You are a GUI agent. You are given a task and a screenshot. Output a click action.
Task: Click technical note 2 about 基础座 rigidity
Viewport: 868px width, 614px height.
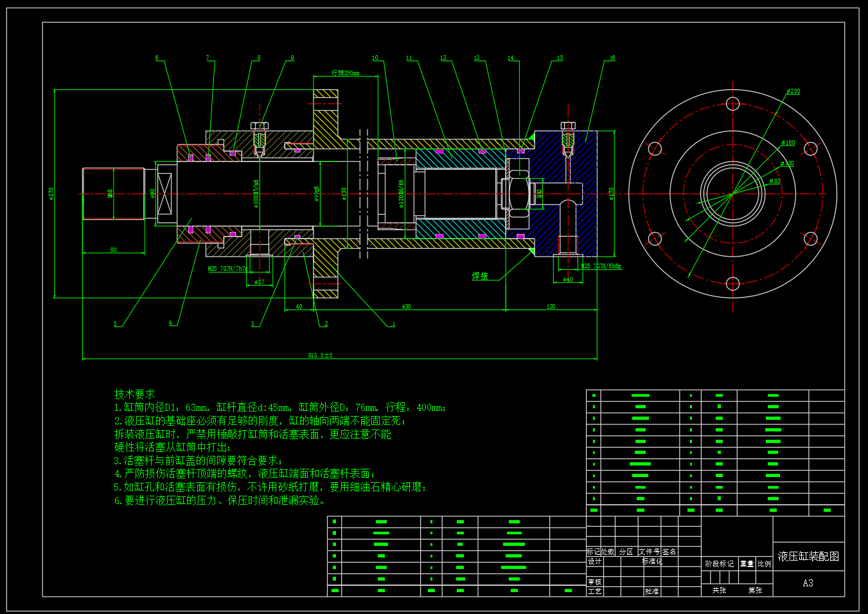coord(260,421)
